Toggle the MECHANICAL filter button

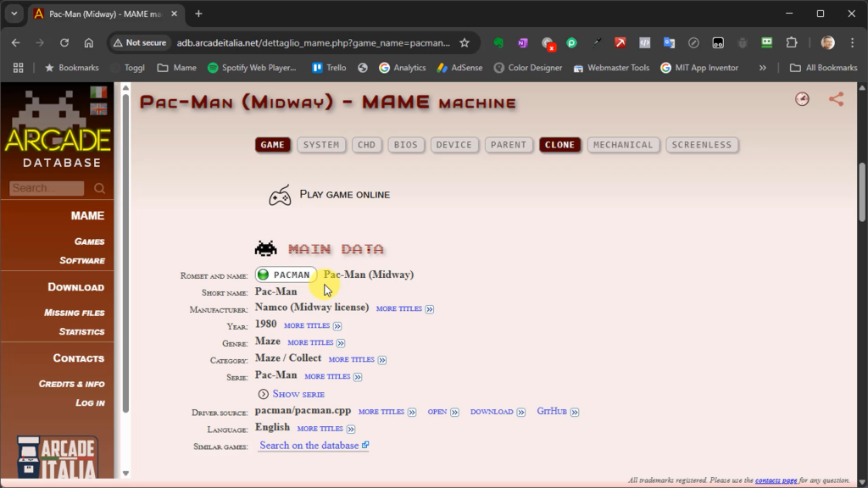click(x=623, y=145)
